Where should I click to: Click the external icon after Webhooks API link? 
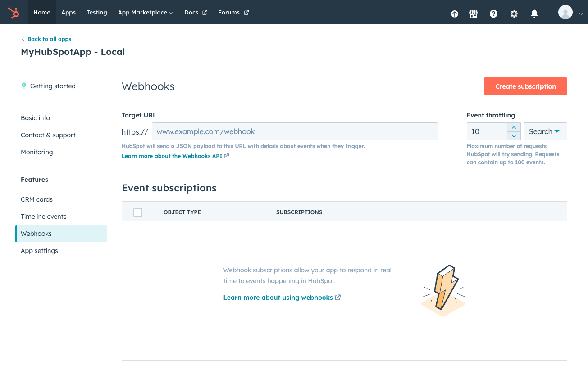pyautogui.click(x=227, y=156)
